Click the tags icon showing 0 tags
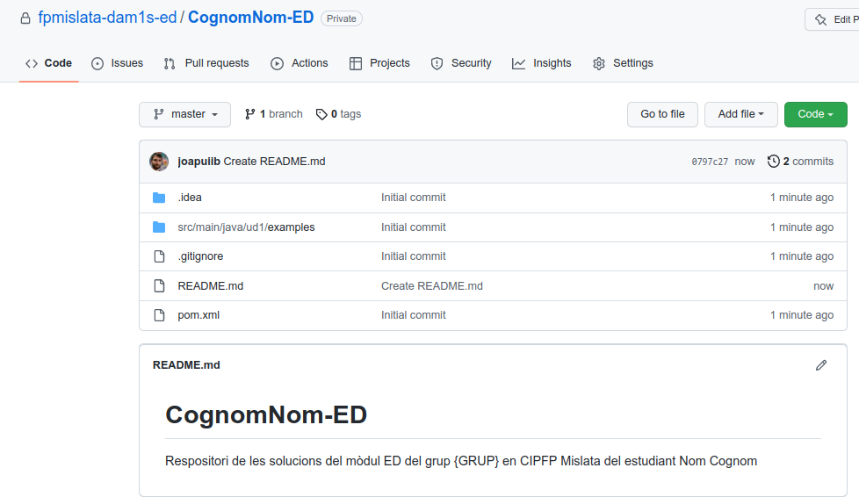859x504 pixels. pyautogui.click(x=321, y=114)
